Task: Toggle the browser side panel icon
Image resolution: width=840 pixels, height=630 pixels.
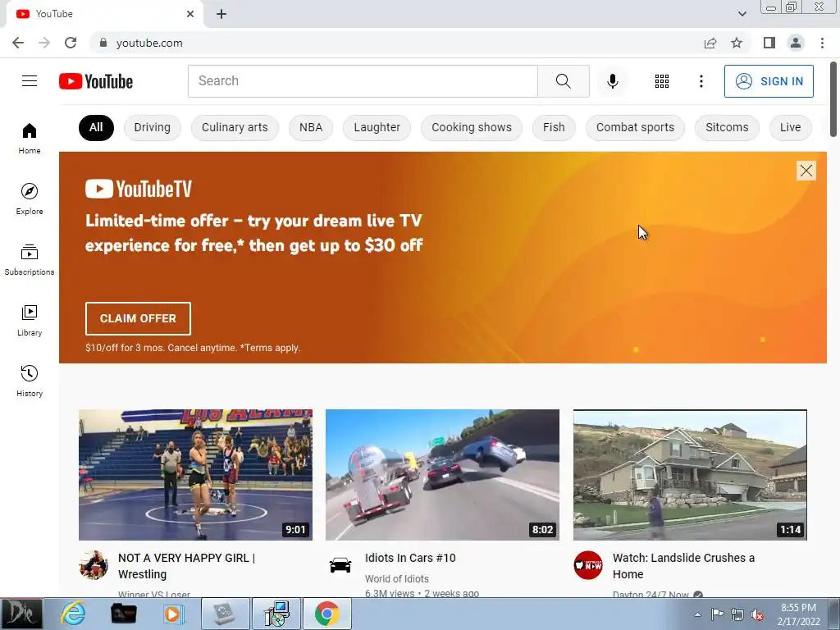Action: pos(769,43)
